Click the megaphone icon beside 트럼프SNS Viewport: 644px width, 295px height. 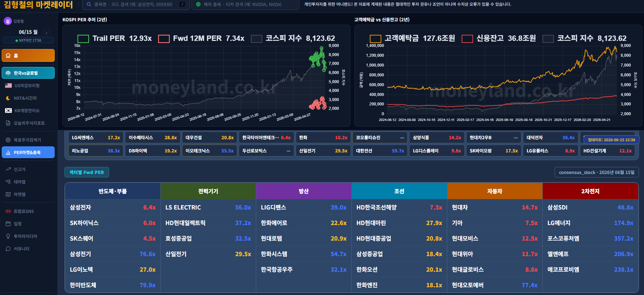click(8, 211)
